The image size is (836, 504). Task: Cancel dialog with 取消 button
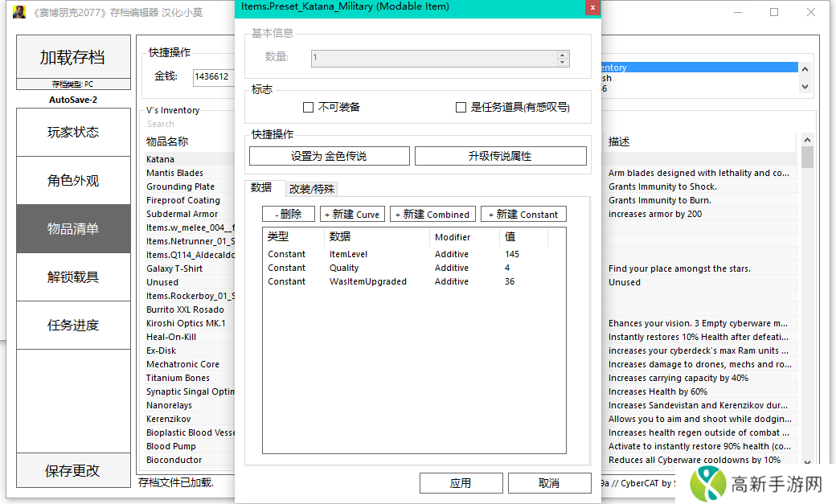tap(549, 483)
